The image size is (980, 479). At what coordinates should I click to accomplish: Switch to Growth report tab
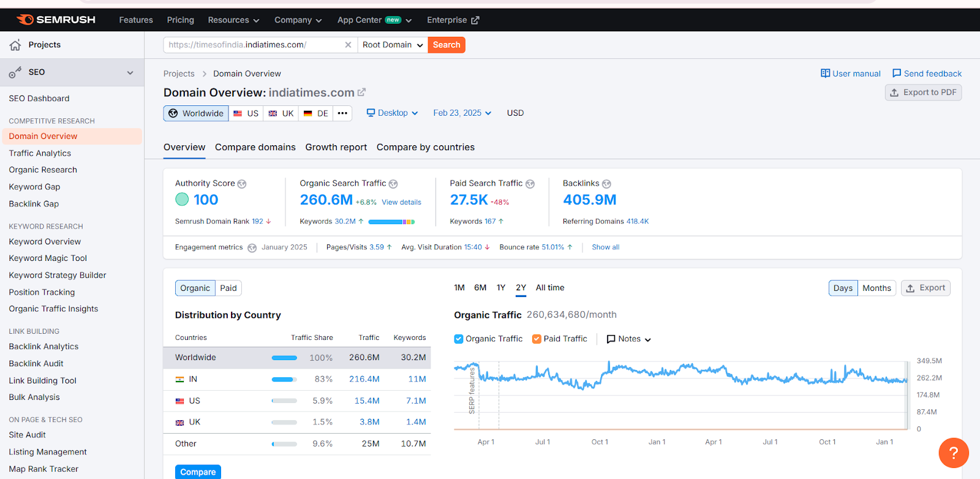[336, 147]
